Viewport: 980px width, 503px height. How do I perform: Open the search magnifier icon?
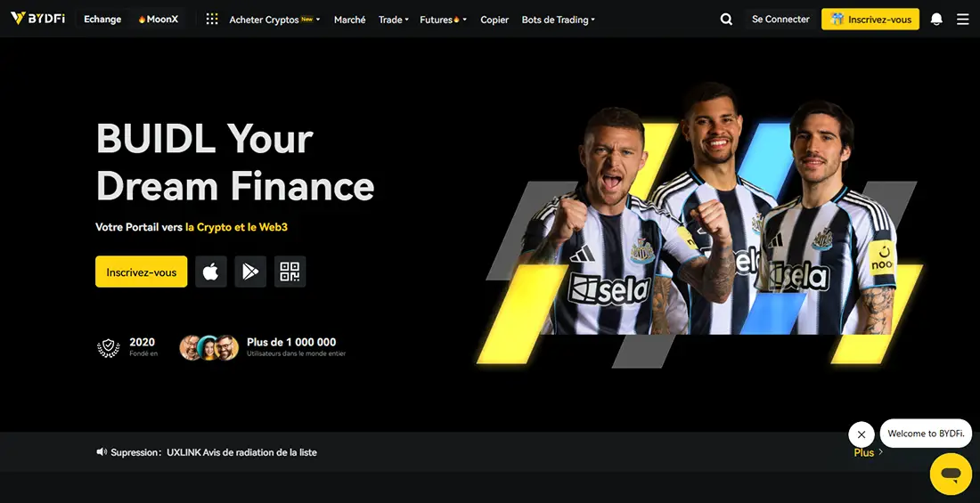[726, 20]
